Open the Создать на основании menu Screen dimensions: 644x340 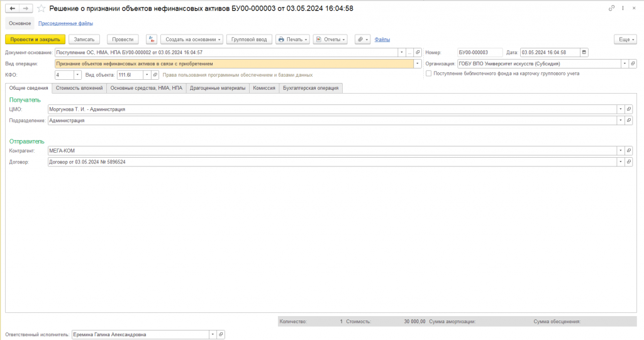[x=192, y=40]
